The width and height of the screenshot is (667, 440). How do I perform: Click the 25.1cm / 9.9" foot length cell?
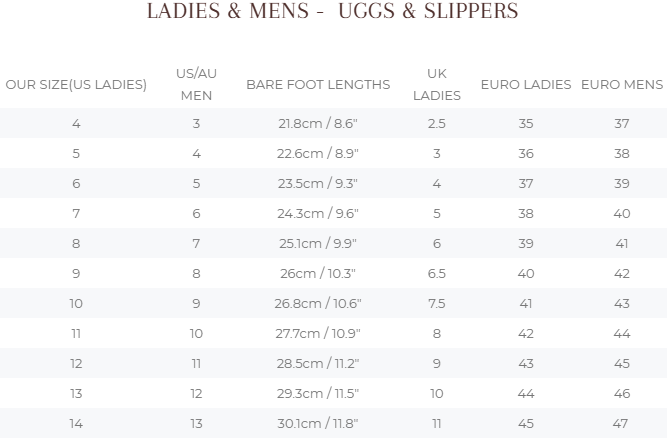(x=318, y=244)
